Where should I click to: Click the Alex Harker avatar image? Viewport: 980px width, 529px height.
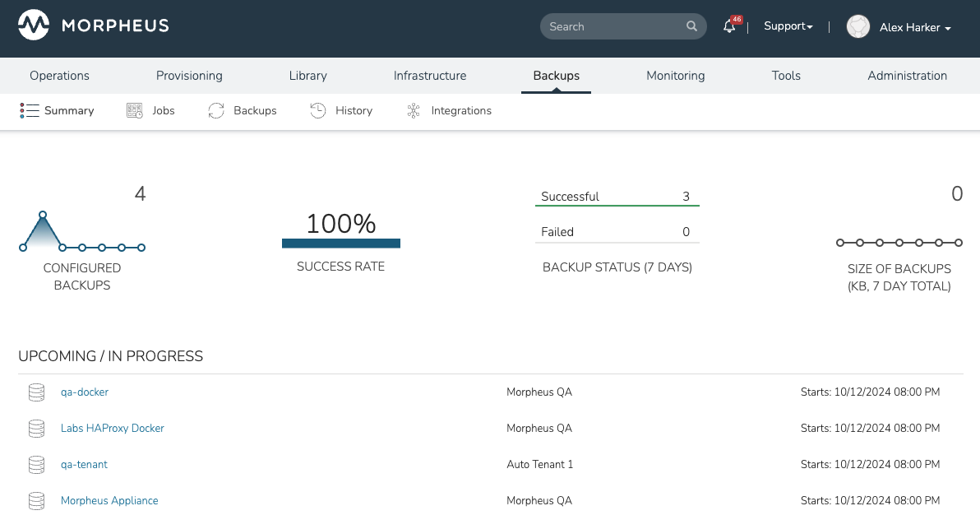click(858, 27)
